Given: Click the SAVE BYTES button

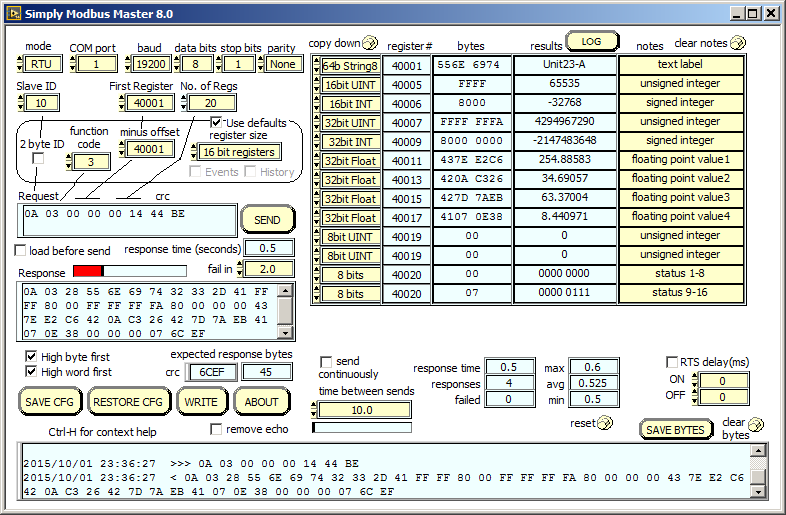Looking at the screenshot, I should coord(675,430).
